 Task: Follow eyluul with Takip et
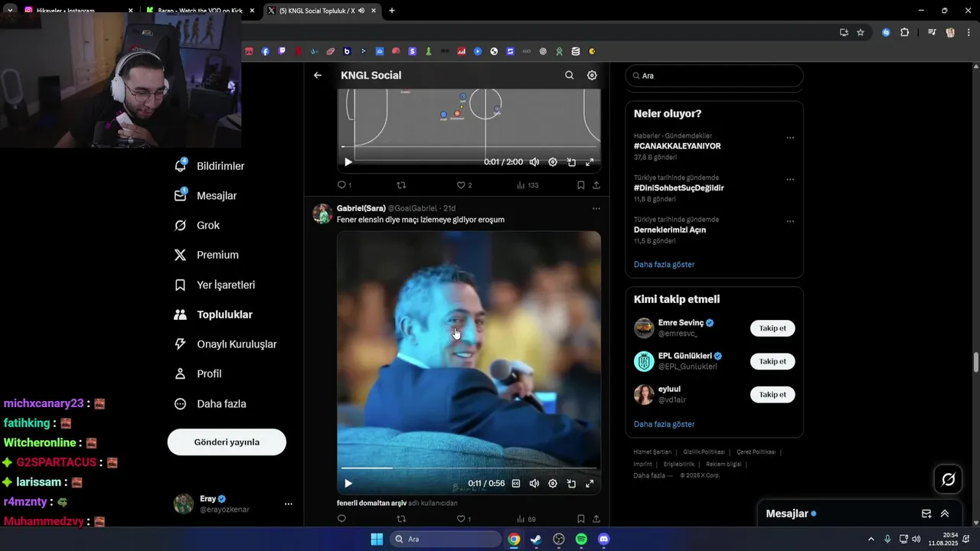pos(773,395)
